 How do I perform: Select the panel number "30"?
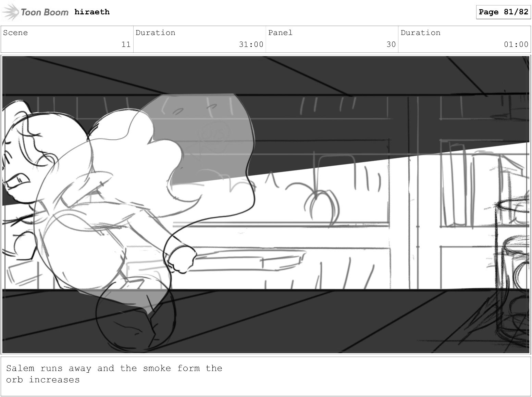point(391,44)
